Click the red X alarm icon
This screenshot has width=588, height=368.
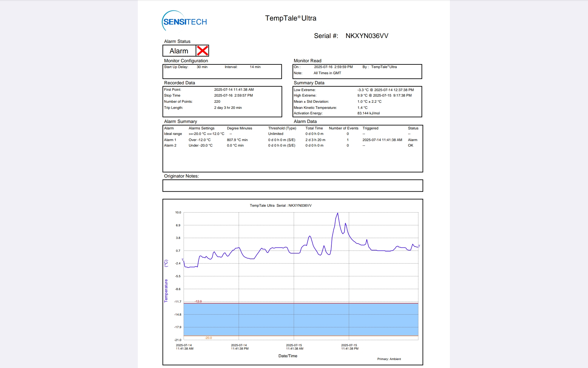click(202, 51)
